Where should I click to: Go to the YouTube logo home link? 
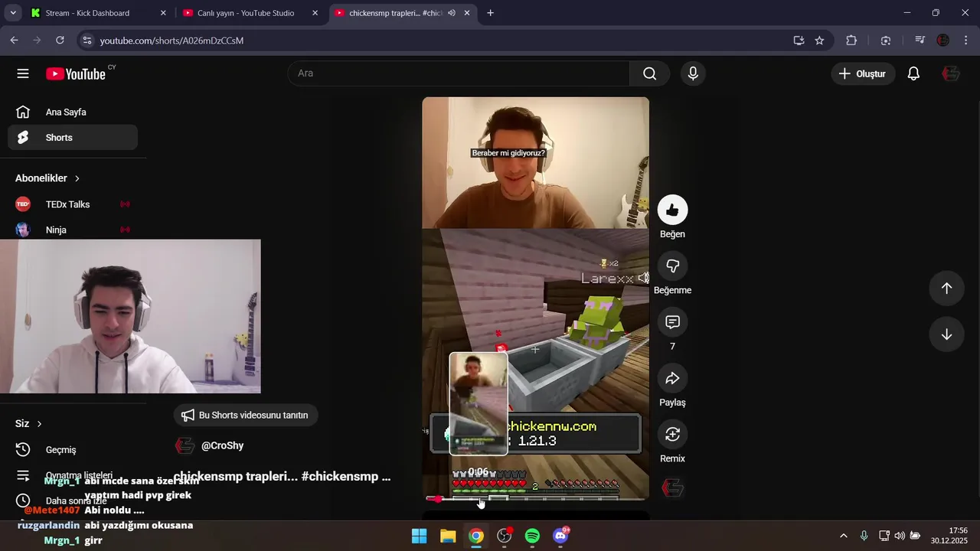[75, 73]
